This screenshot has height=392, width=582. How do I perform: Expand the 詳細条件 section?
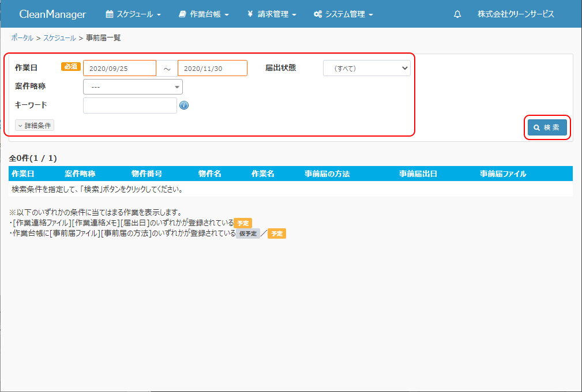(35, 125)
